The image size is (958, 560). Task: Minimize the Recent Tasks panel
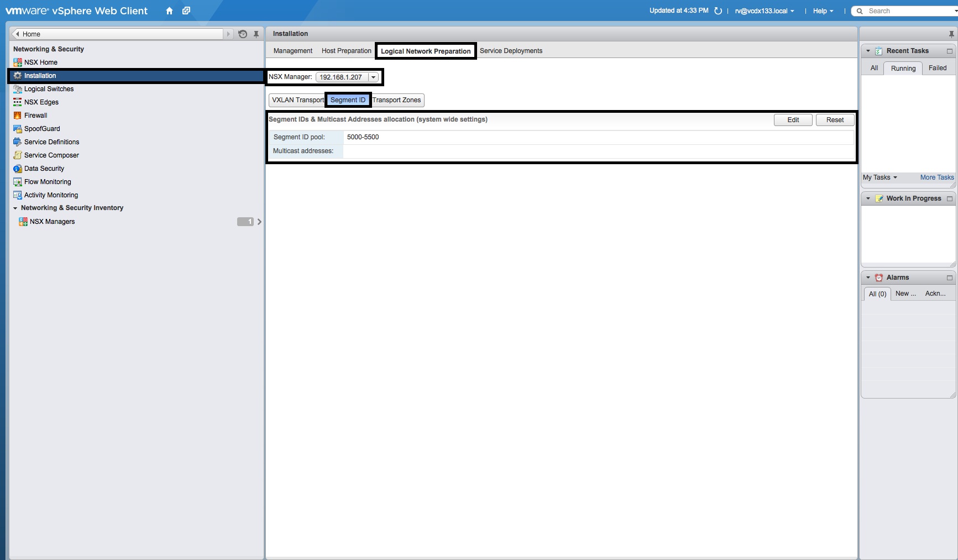click(949, 51)
